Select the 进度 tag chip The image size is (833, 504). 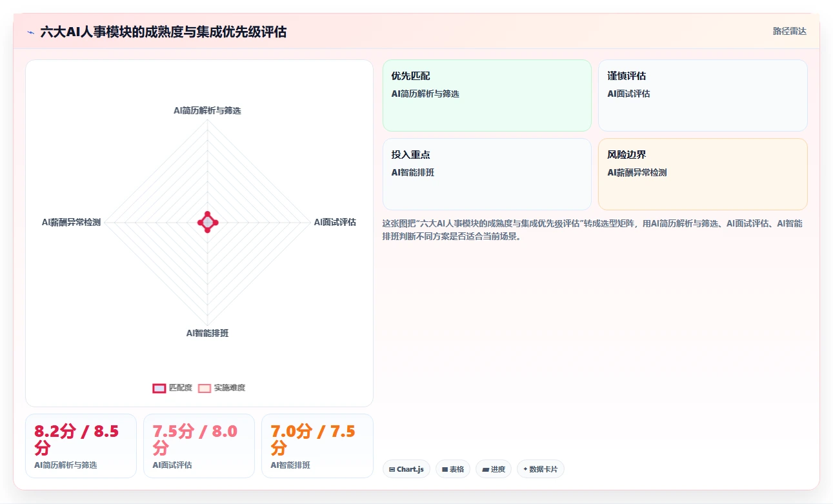click(494, 469)
